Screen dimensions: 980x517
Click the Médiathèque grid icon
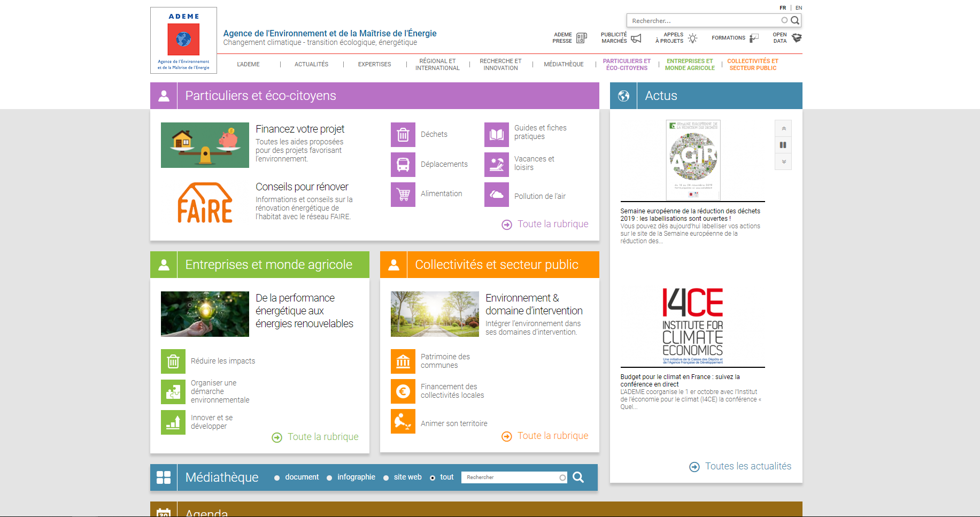pyautogui.click(x=164, y=477)
